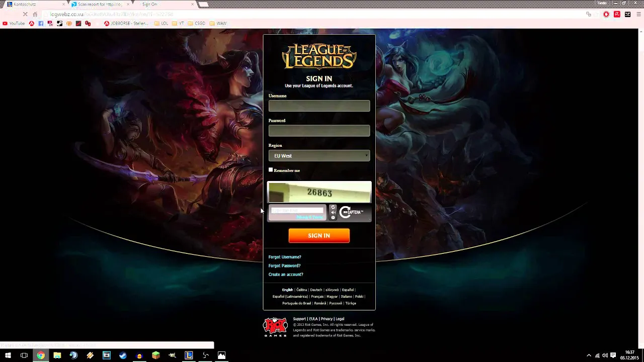
Task: Click the volume icon in system tray
Action: point(605,355)
